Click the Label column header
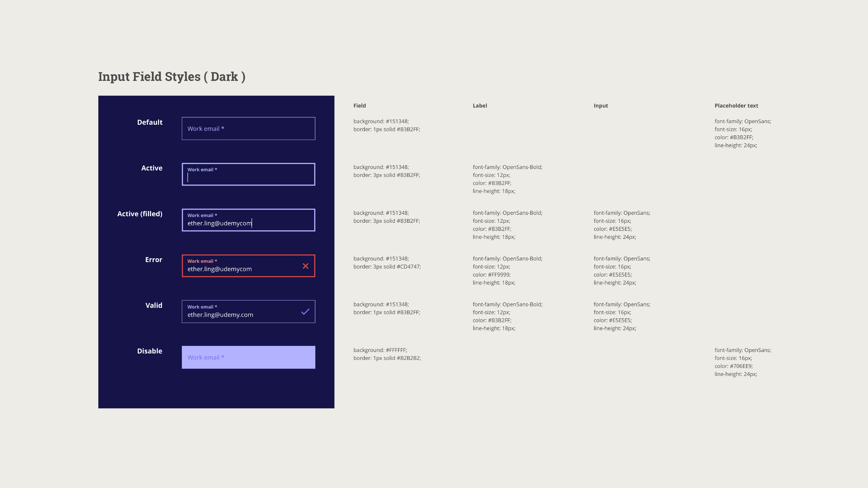The width and height of the screenshot is (868, 488). tap(479, 106)
